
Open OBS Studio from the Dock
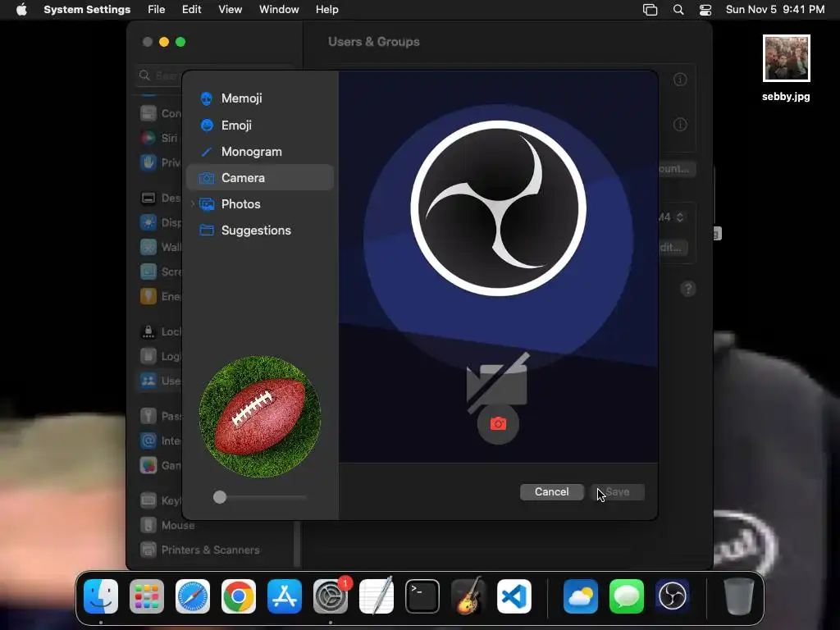[673, 596]
